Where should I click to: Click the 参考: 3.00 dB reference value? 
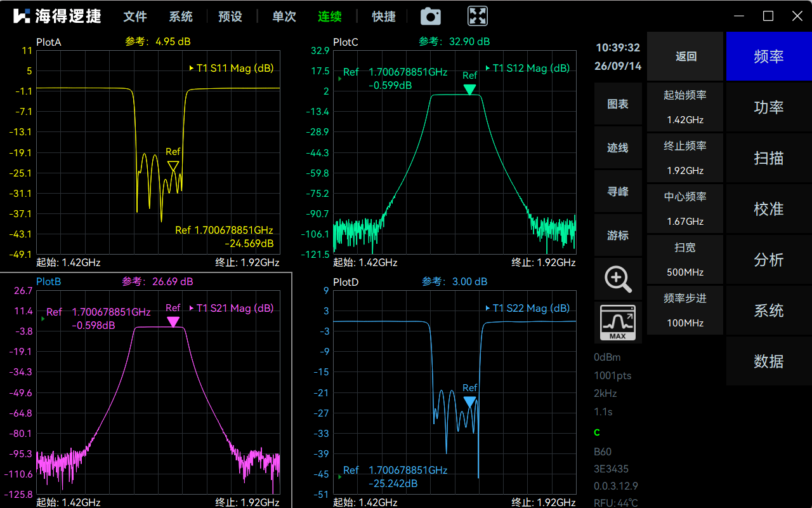click(454, 281)
